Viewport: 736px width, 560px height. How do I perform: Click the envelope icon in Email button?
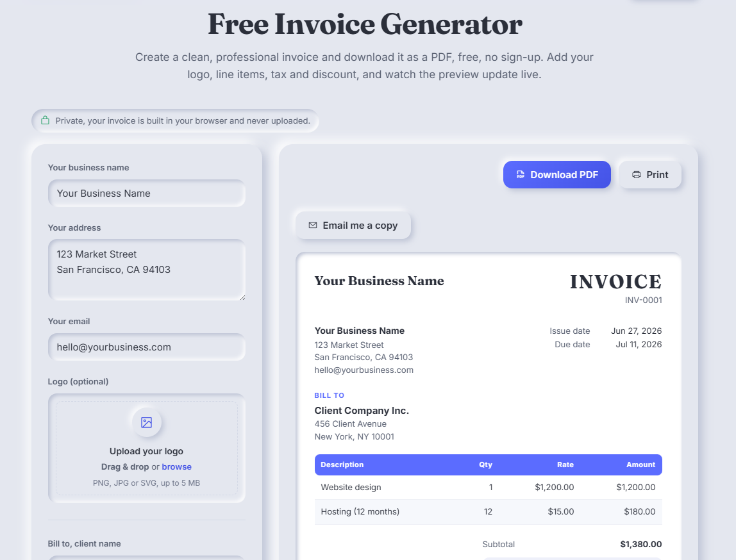[313, 225]
